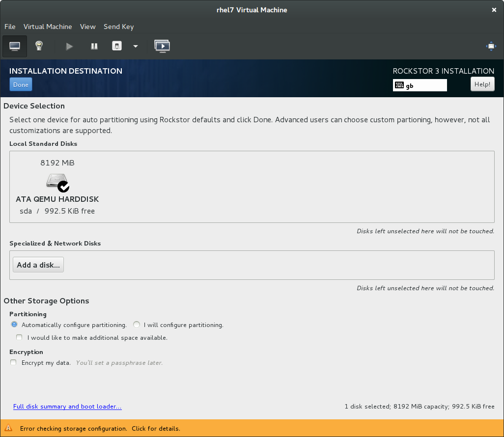This screenshot has width=504, height=437.
Task: Click 'ATA QEMU HARDDISK' disk name
Action: click(x=57, y=199)
